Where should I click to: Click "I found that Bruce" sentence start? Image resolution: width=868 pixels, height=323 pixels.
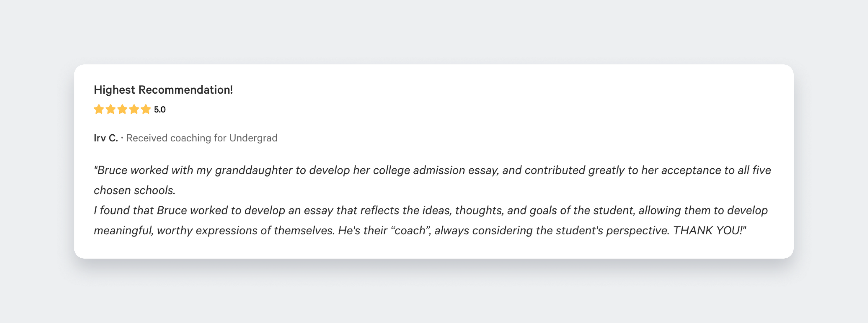(140, 210)
